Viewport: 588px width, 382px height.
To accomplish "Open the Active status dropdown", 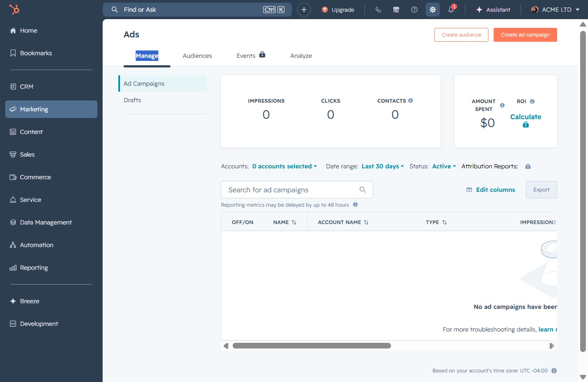I will pyautogui.click(x=444, y=166).
